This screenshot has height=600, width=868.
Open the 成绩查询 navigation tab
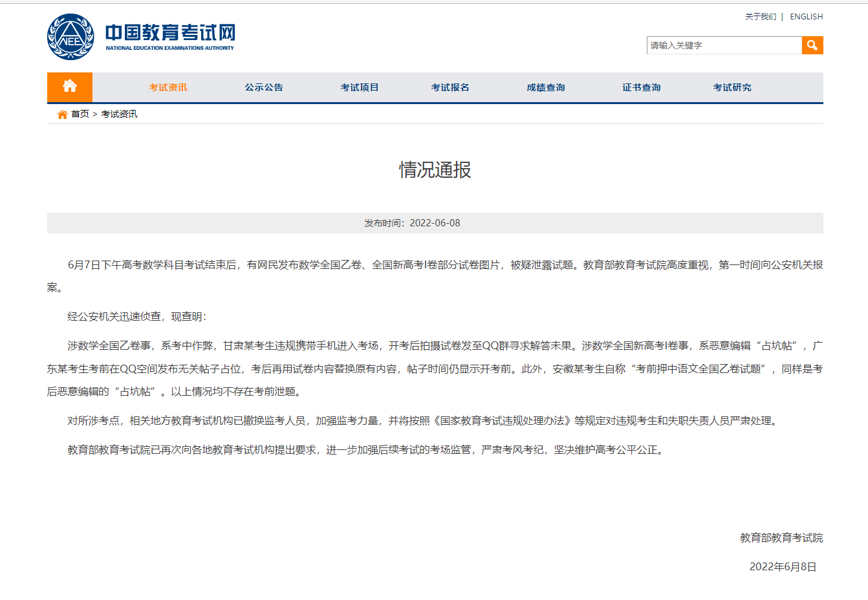click(x=546, y=87)
